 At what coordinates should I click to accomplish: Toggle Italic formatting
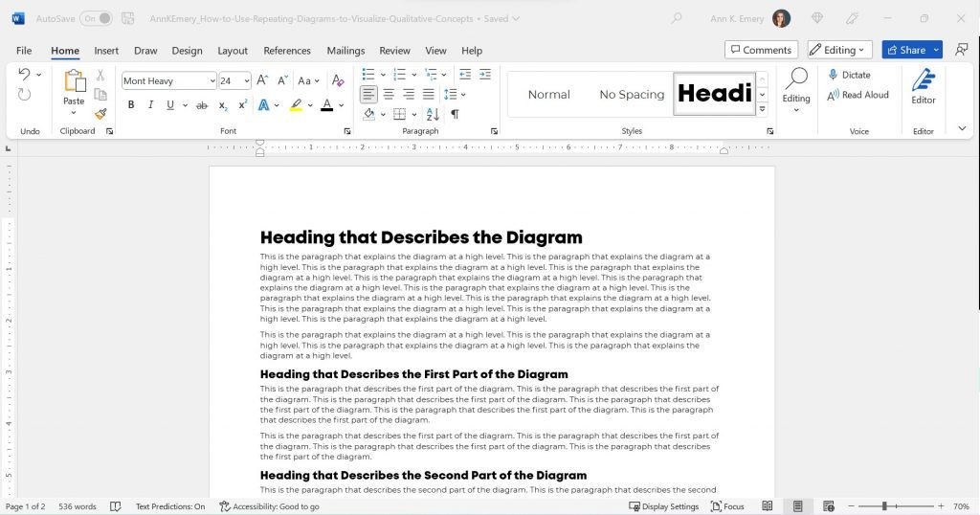click(150, 105)
